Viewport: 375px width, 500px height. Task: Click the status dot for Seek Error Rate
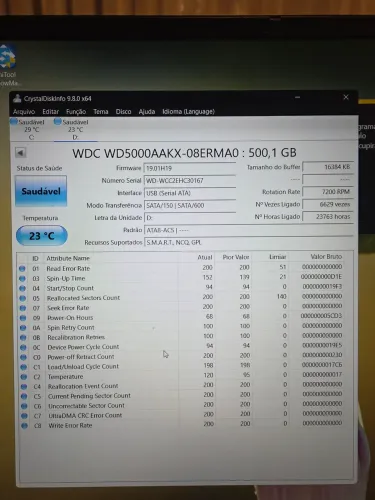23,308
